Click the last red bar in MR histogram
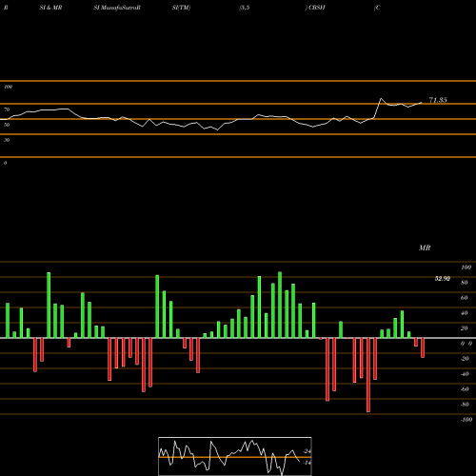This screenshot has width=476, height=476. pos(423,347)
